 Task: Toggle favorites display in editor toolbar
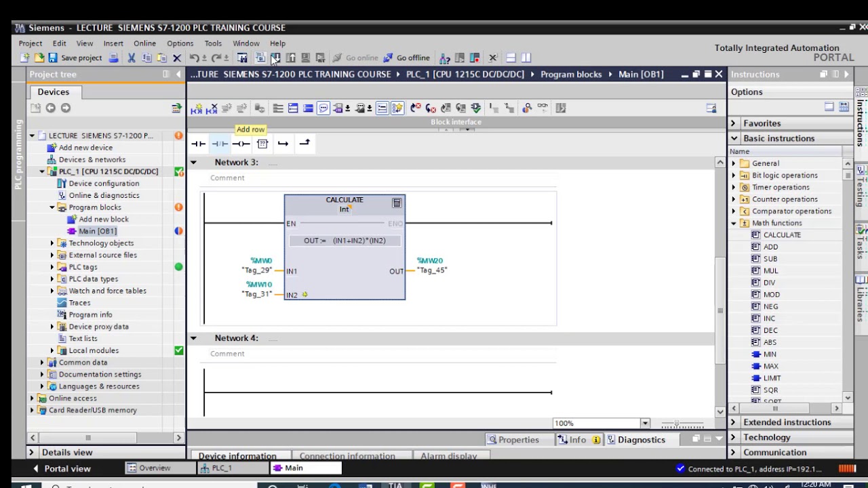(x=397, y=108)
